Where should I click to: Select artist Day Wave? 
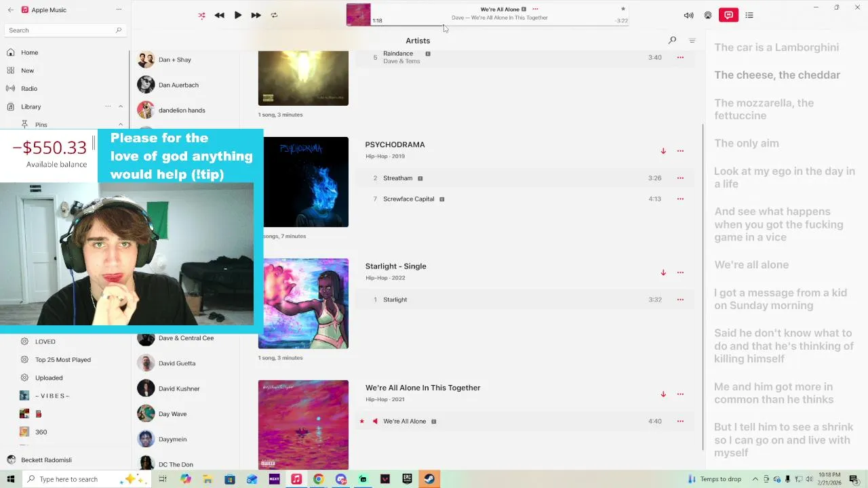[x=172, y=413]
